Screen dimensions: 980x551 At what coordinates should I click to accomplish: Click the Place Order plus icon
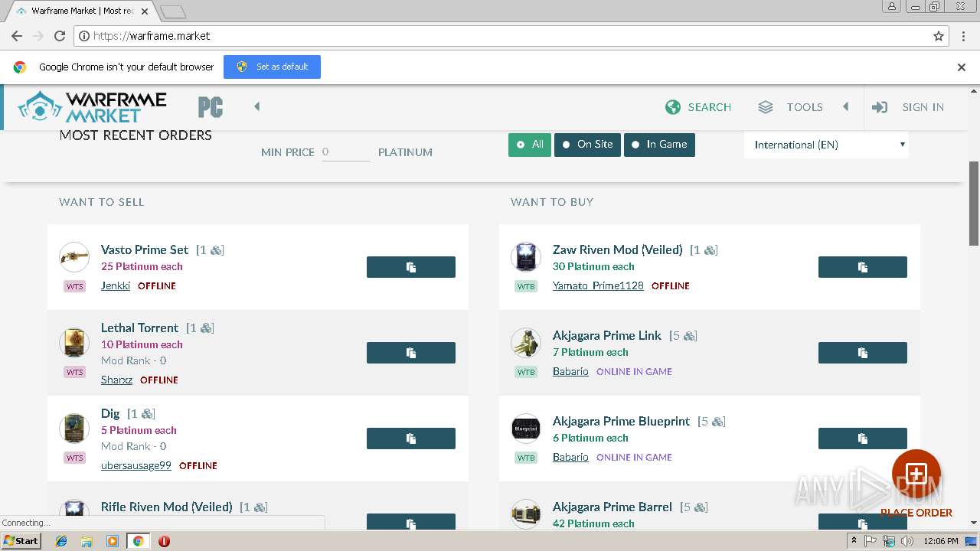[916, 474]
